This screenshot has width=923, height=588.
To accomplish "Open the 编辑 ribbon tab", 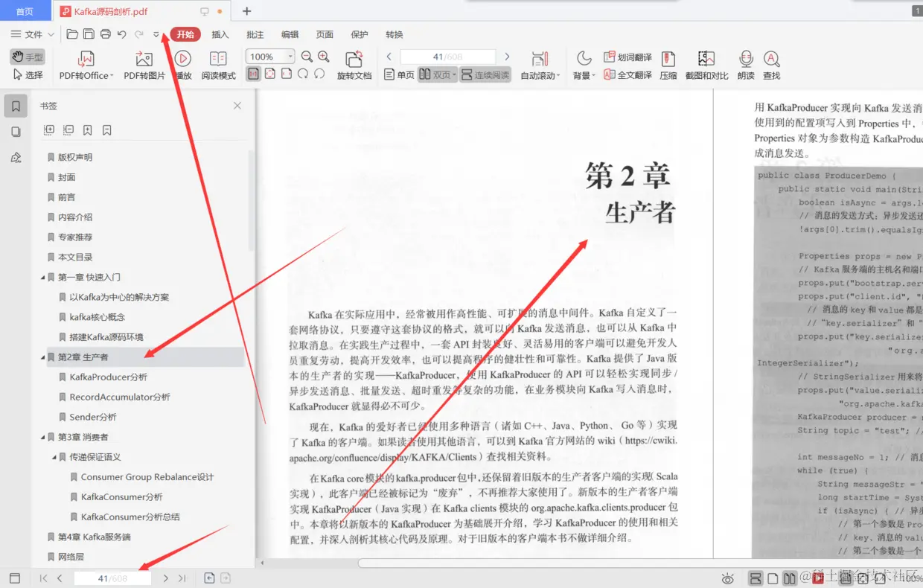I will click(290, 34).
